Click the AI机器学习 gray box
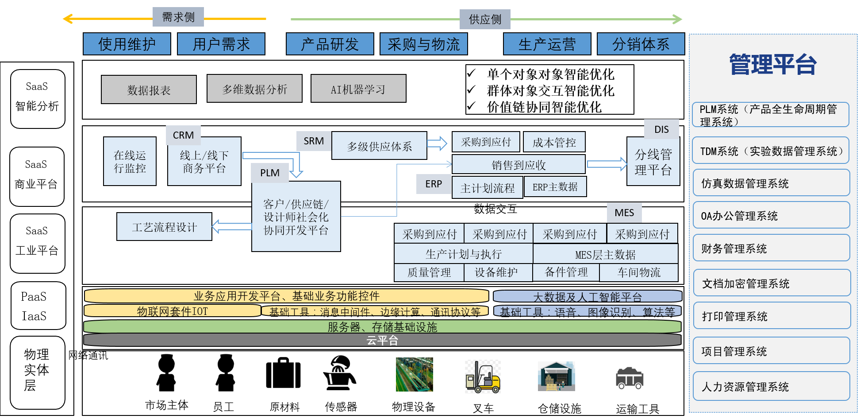868x419 pixels. 358,89
